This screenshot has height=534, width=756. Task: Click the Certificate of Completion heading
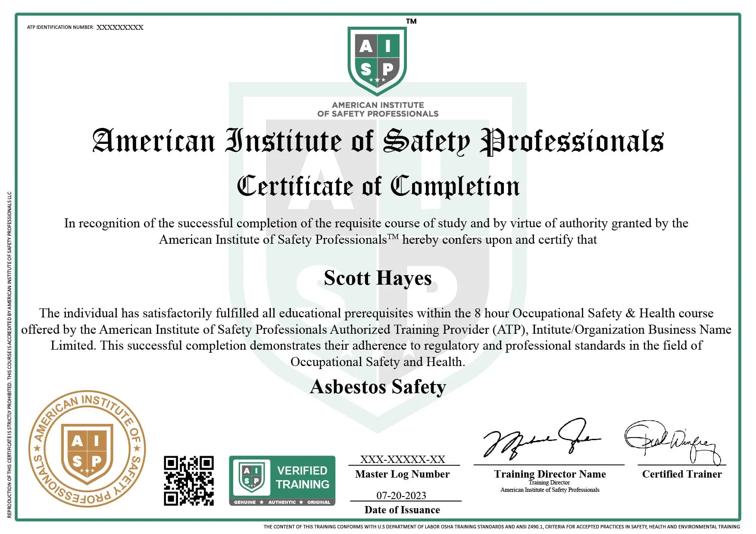click(378, 186)
